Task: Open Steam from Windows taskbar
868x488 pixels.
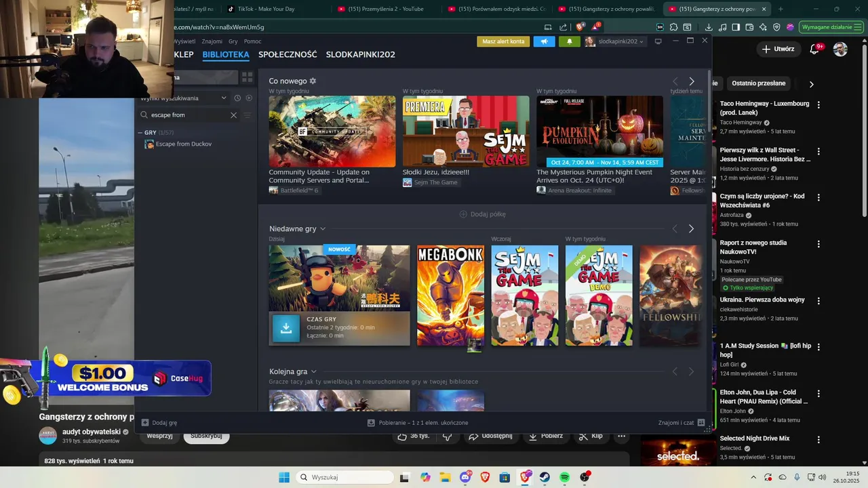Action: tap(545, 477)
